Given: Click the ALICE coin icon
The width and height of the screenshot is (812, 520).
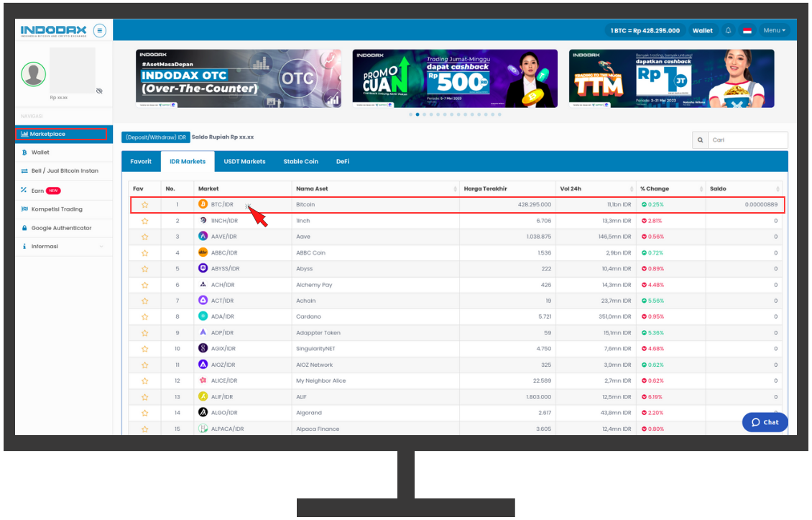Looking at the screenshot, I should pos(203,380).
